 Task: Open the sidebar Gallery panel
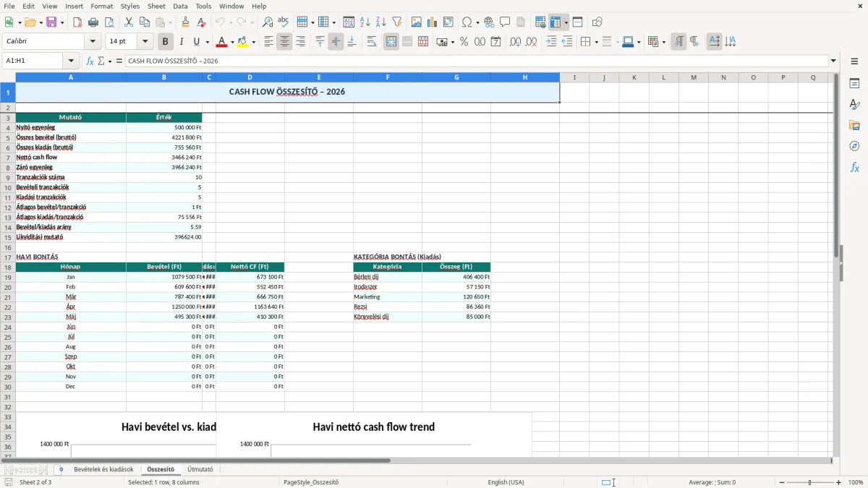pos(854,125)
